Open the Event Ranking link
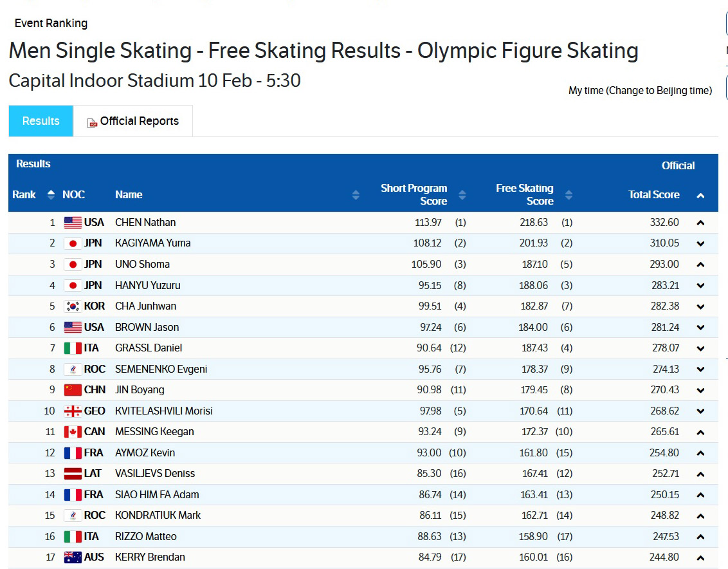The image size is (728, 569). point(51,23)
